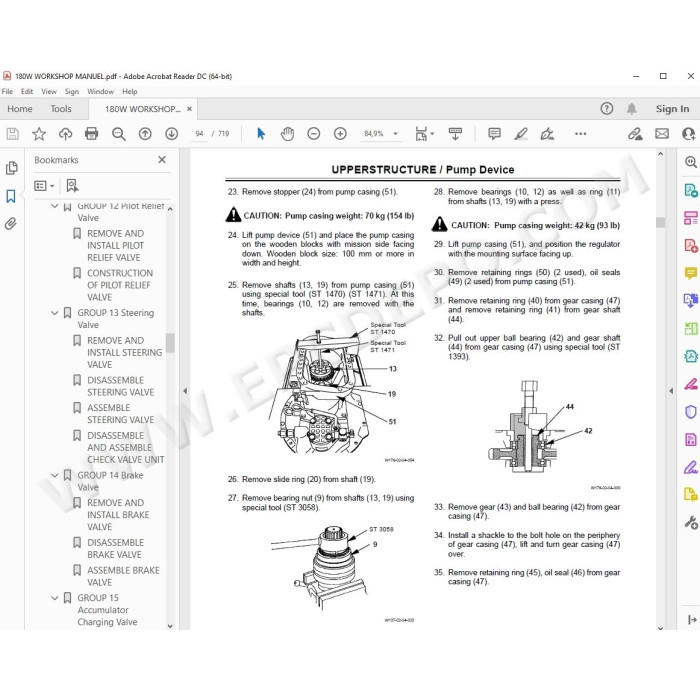Image resolution: width=700 pixels, height=700 pixels.
Task: Collapse the right pane tools button
Action: pos(692,619)
